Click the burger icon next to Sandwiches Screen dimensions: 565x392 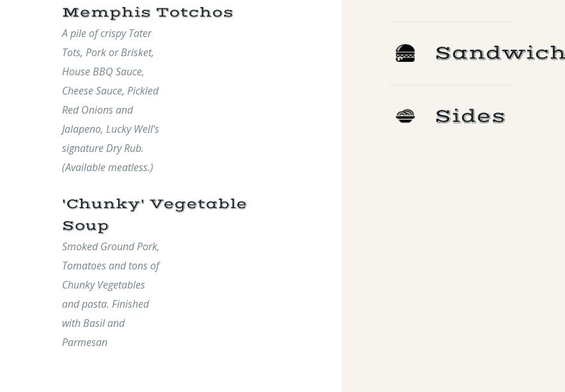[405, 53]
